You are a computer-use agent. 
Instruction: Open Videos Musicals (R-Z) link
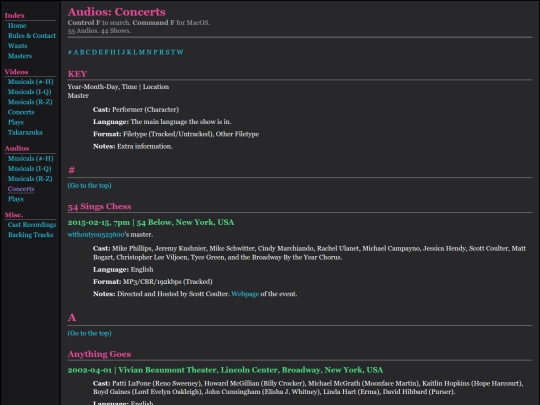(30, 102)
